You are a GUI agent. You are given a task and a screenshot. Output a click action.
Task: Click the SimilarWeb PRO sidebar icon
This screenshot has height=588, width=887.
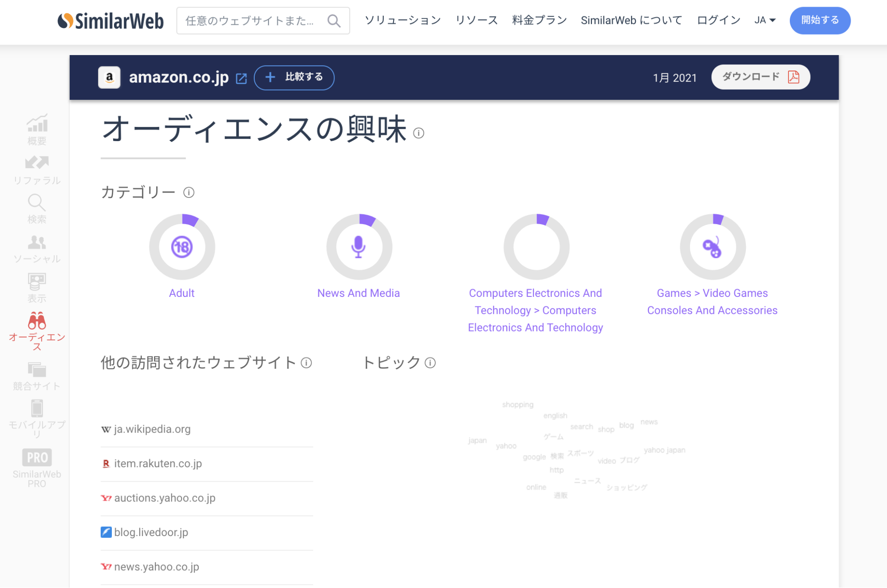[x=37, y=467]
